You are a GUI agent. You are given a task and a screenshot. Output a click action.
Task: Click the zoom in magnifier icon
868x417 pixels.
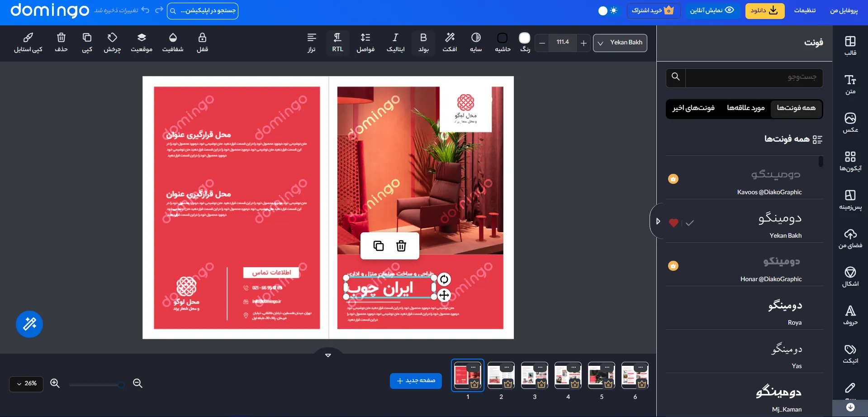[55, 383]
